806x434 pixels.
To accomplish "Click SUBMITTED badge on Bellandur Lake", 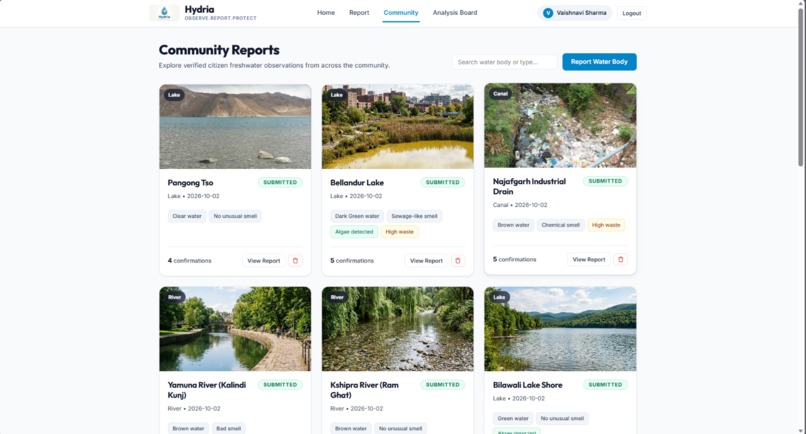I will (443, 182).
